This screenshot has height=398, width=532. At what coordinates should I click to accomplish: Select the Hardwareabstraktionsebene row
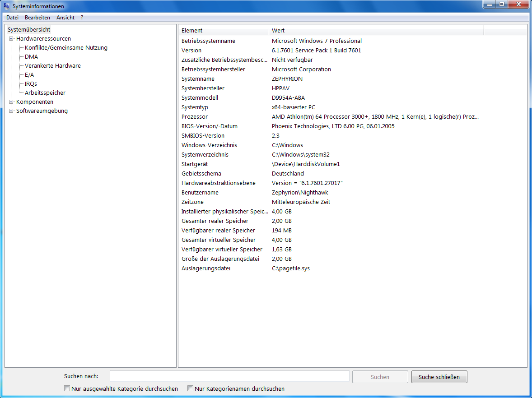pyautogui.click(x=353, y=183)
